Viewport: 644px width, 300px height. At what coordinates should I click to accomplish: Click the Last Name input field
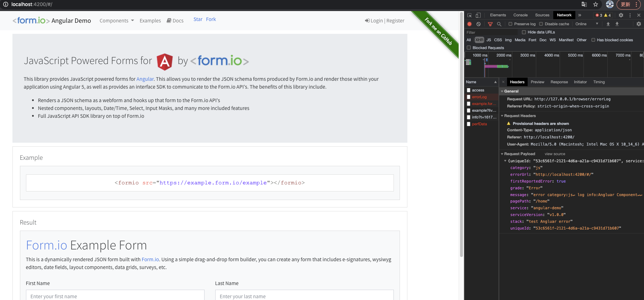(305, 295)
